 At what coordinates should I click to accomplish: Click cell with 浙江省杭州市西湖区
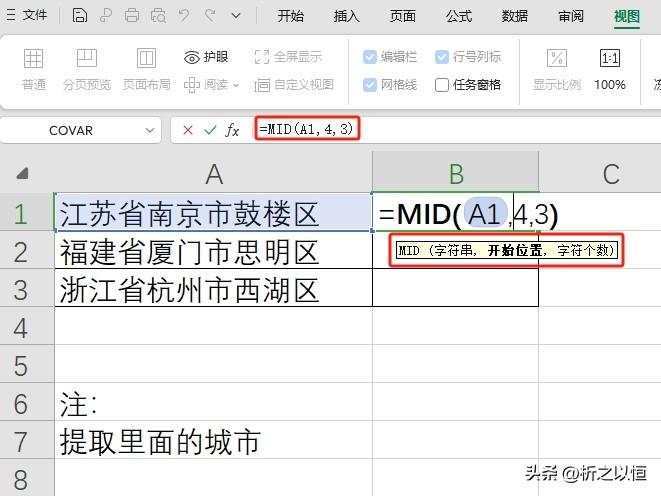(x=214, y=289)
